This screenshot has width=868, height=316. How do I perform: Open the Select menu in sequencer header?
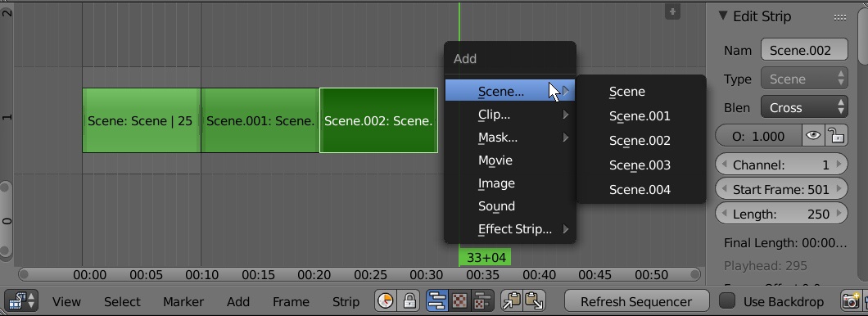pyautogui.click(x=122, y=301)
